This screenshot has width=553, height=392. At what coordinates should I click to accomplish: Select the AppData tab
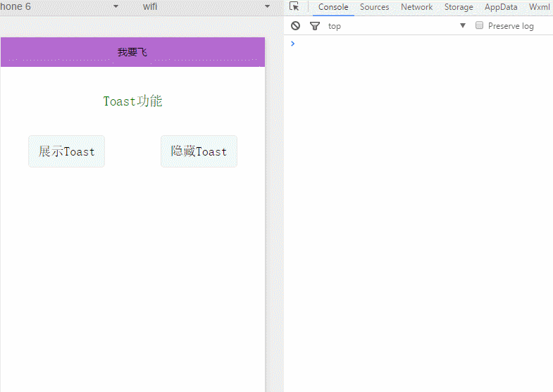click(501, 7)
